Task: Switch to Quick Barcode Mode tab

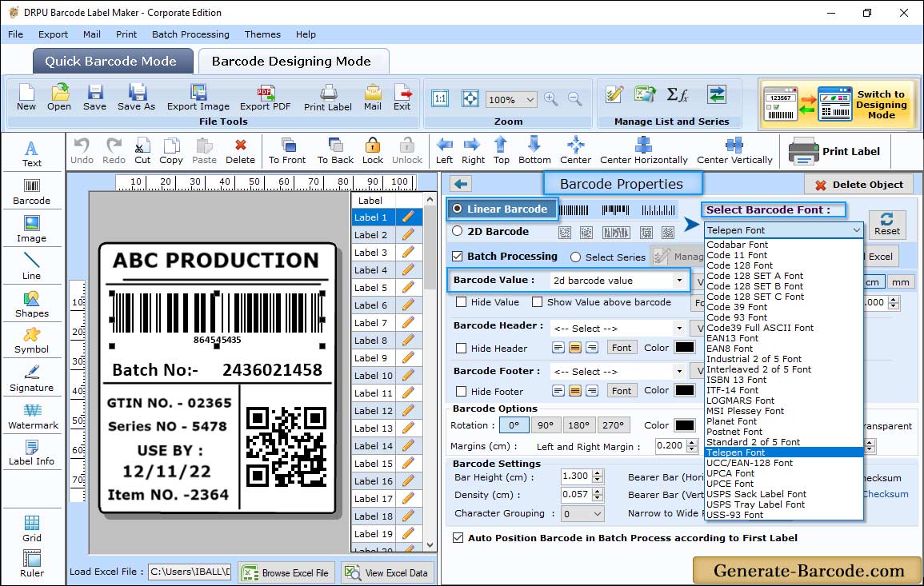Action: pyautogui.click(x=113, y=62)
